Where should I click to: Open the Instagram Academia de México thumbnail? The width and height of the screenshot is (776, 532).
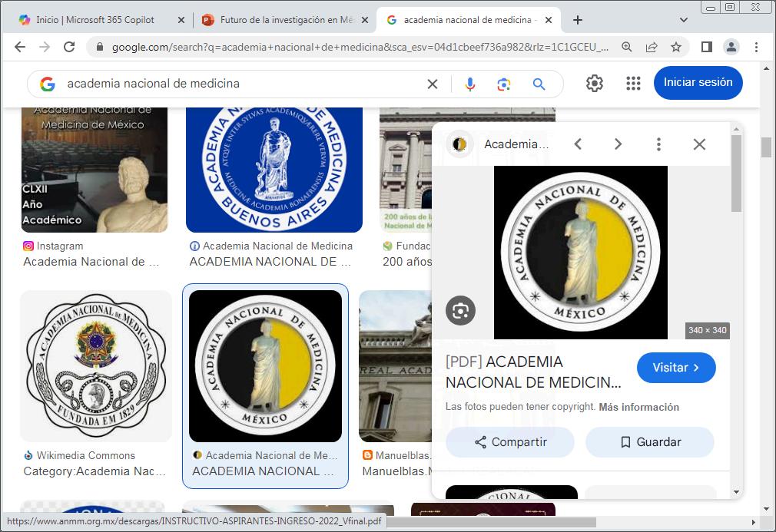coord(95,170)
